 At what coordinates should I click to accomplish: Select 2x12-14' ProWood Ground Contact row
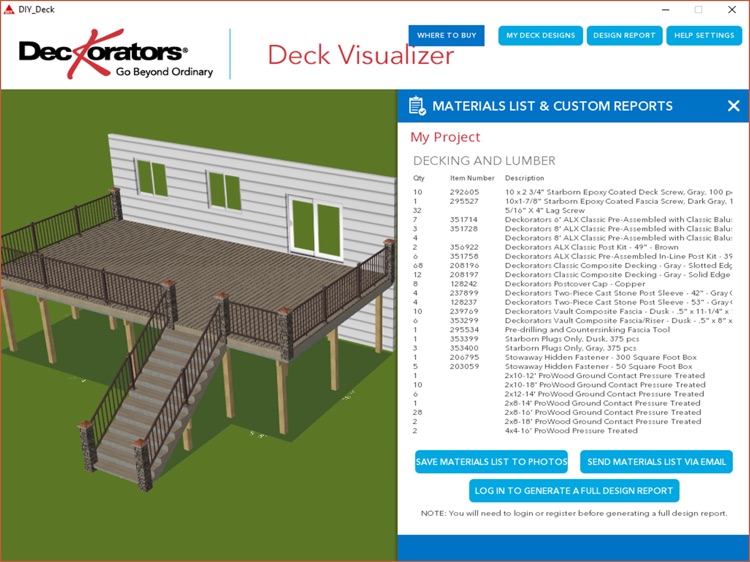click(573, 394)
